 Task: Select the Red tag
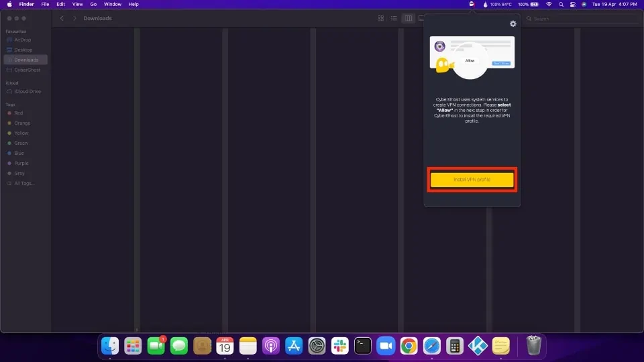[x=25, y=113]
